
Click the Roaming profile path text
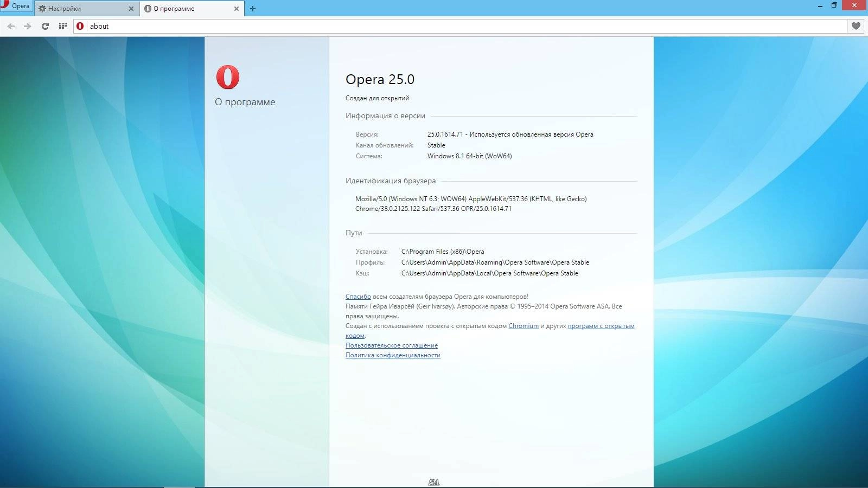(x=495, y=262)
